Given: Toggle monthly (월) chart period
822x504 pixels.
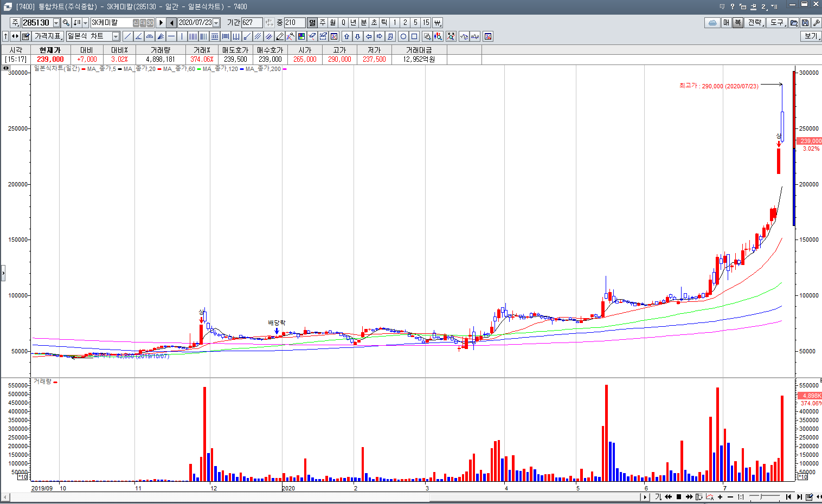Looking at the screenshot, I should pyautogui.click(x=333, y=23).
